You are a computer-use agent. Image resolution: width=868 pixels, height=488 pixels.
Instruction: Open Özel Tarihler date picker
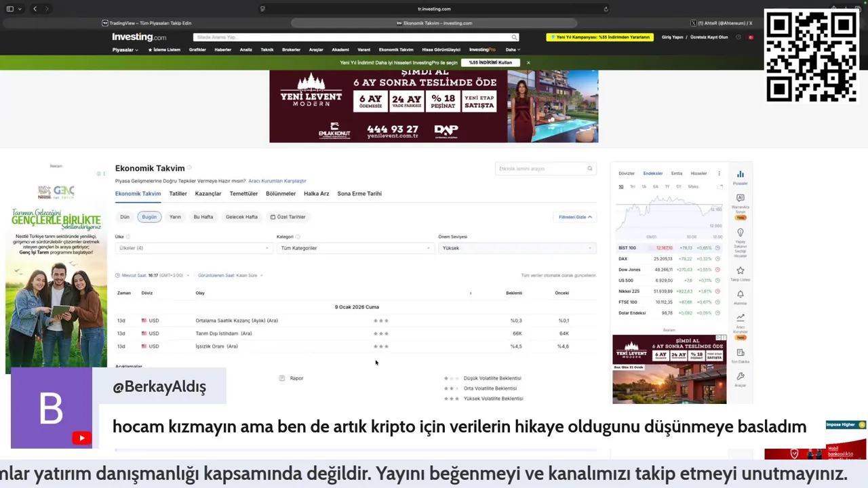(x=288, y=217)
